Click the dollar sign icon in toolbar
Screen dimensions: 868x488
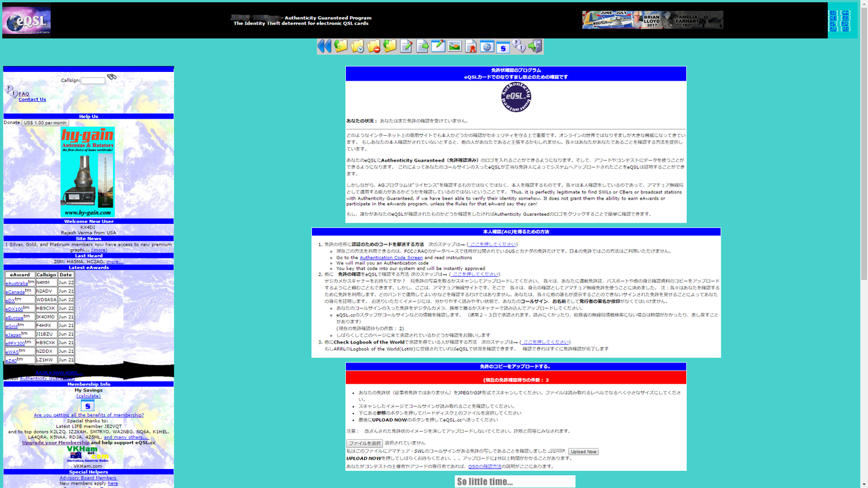502,47
